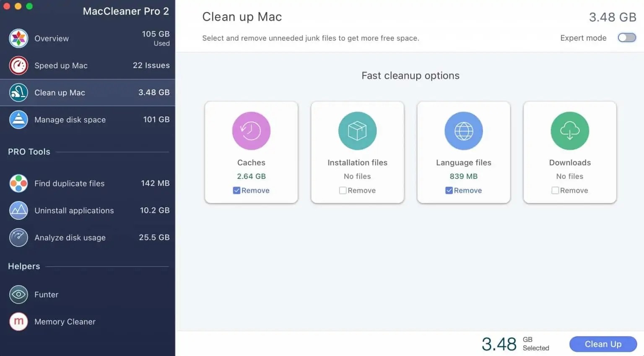
Task: Select the Manage disk space label
Action: click(x=70, y=120)
